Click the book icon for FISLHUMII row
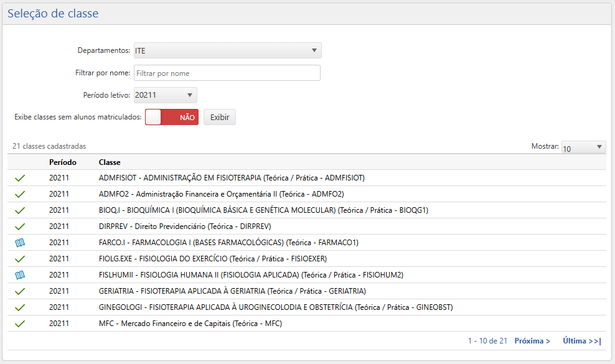 20,275
